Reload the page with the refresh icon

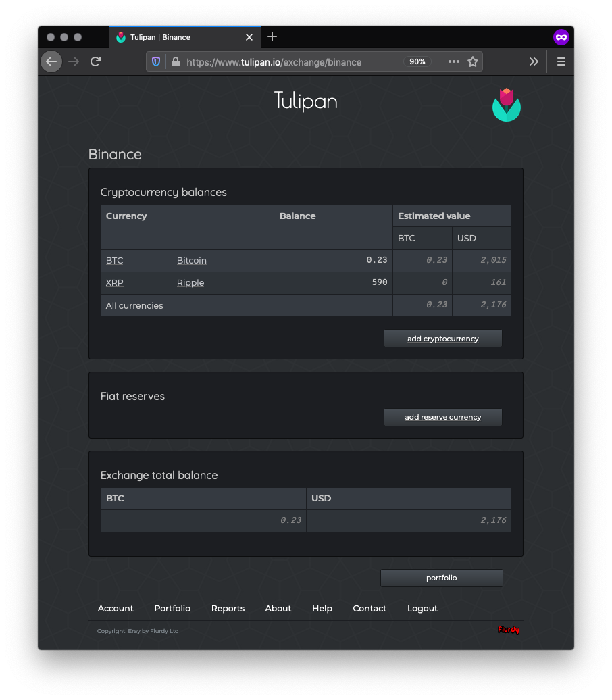pos(95,61)
